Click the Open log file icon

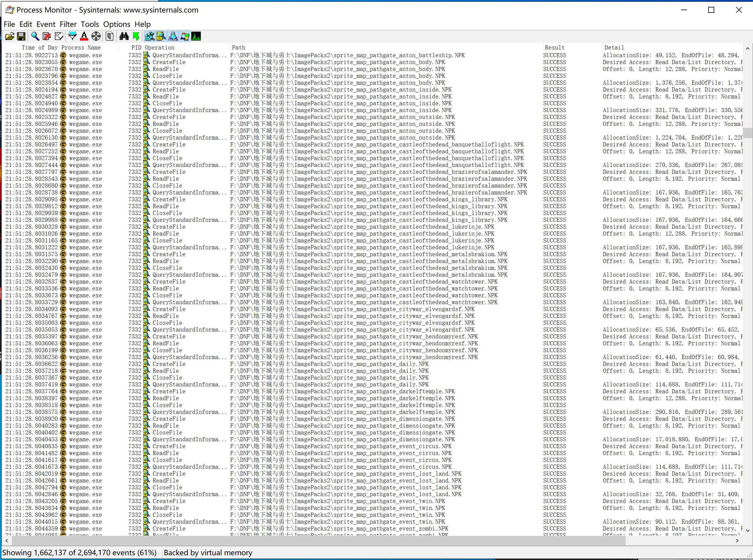click(10, 36)
